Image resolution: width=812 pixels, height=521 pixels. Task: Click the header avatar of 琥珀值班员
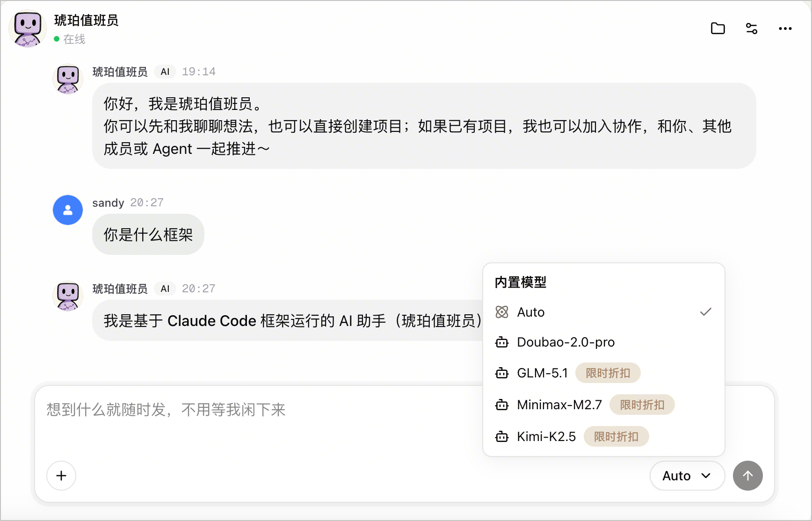tap(28, 29)
